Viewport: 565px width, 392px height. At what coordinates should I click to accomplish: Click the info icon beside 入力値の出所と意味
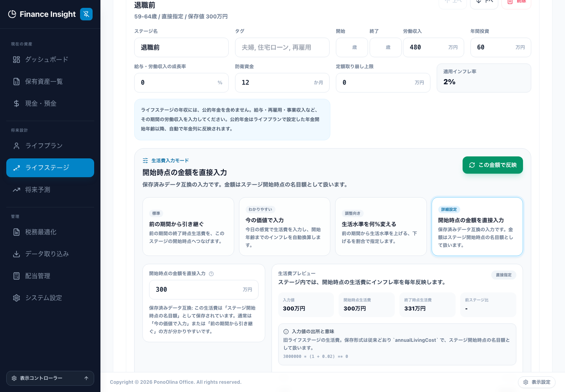click(x=286, y=332)
